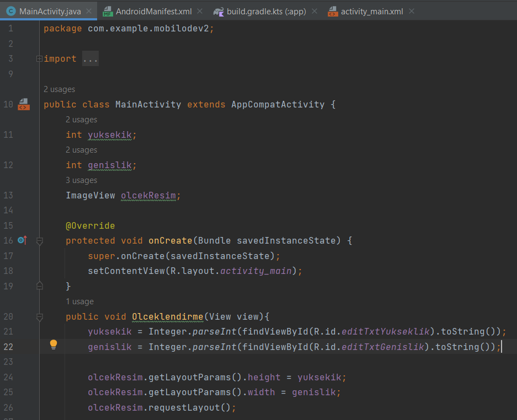This screenshot has width=517, height=420.
Task: Click the layout file icon on activity_main tab
Action: point(333,12)
